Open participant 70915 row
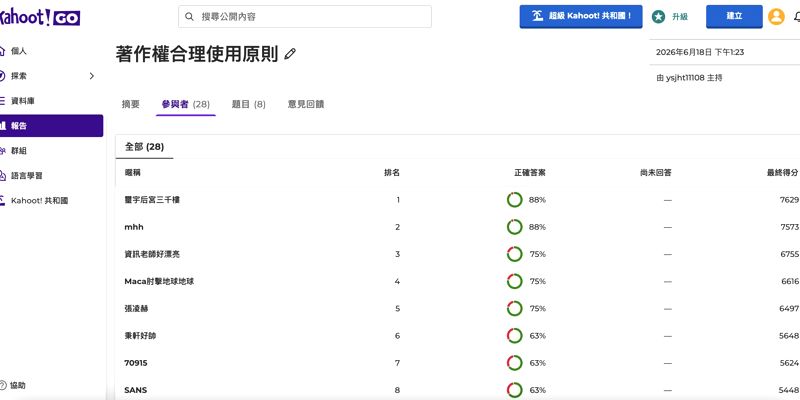The width and height of the screenshot is (800, 400). (458, 363)
